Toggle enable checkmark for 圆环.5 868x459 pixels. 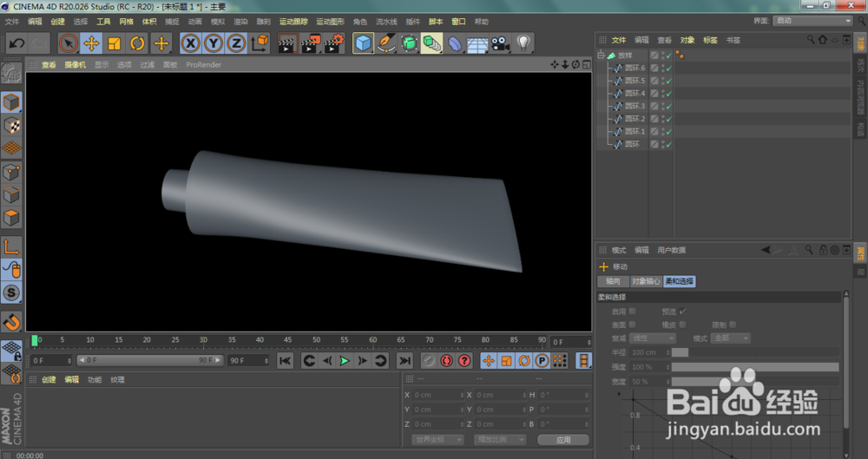(x=668, y=81)
